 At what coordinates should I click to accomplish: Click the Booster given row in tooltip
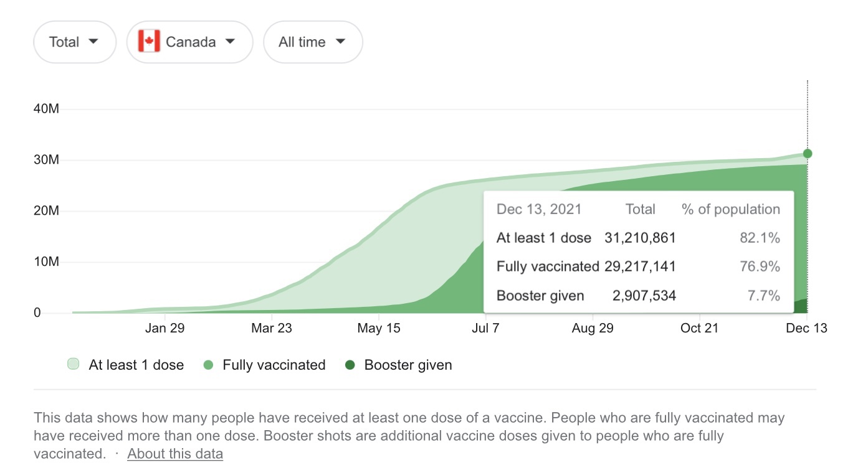(x=637, y=296)
